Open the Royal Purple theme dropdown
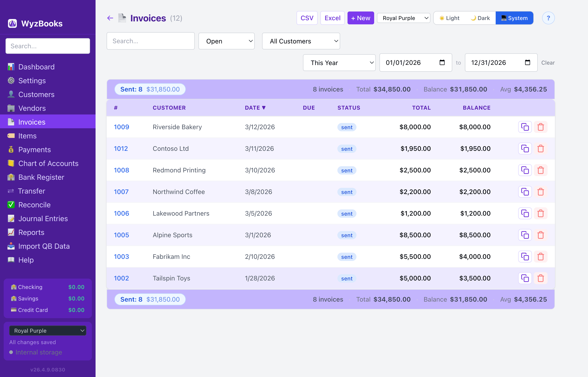The image size is (588, 377). (x=403, y=18)
